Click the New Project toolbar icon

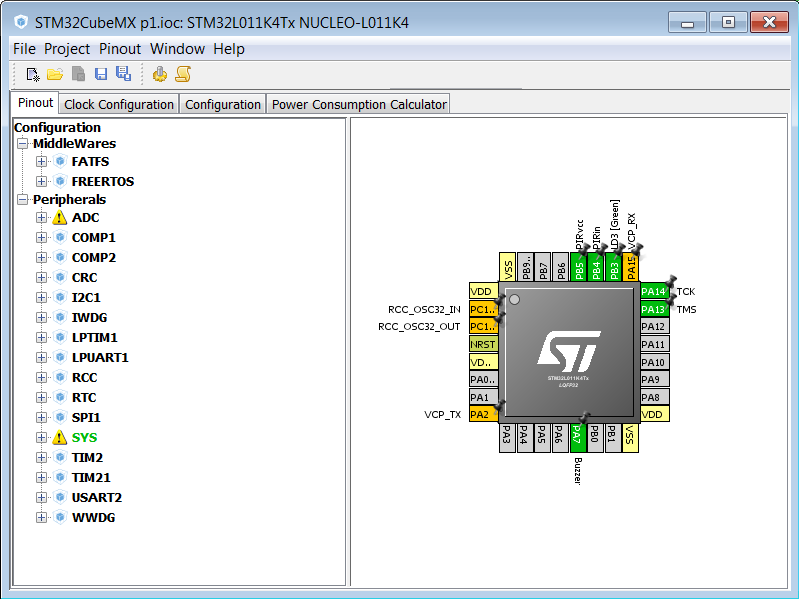coord(33,74)
